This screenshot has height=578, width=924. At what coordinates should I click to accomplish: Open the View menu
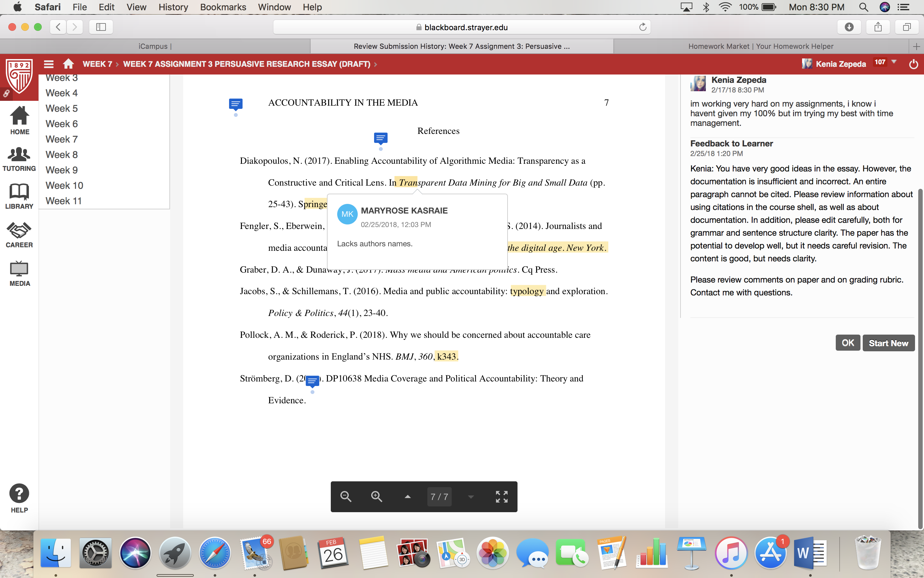click(136, 7)
